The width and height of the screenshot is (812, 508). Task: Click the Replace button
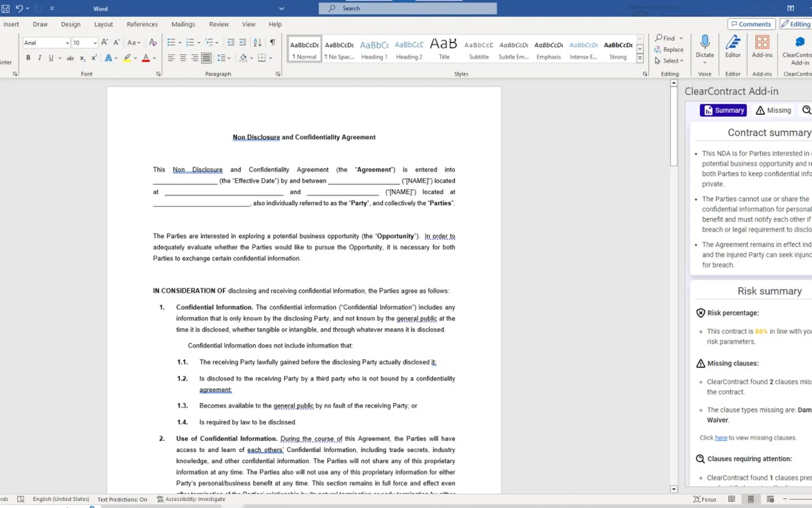[669, 49]
